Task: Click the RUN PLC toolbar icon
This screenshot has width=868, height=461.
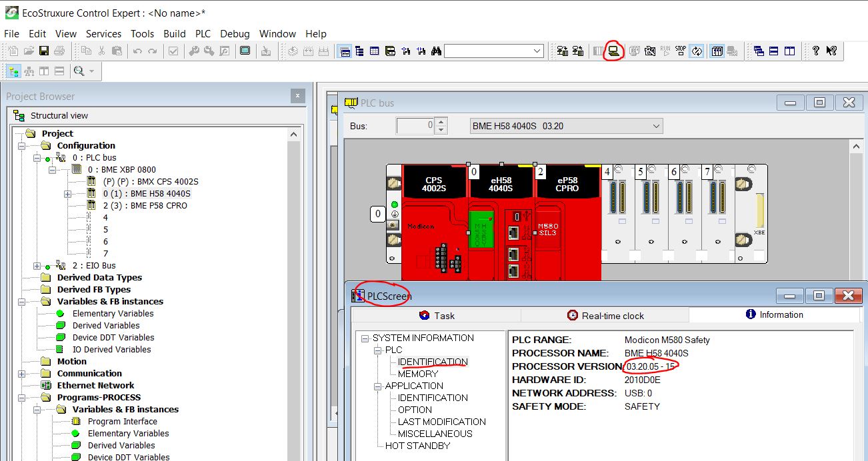Action: (x=665, y=51)
